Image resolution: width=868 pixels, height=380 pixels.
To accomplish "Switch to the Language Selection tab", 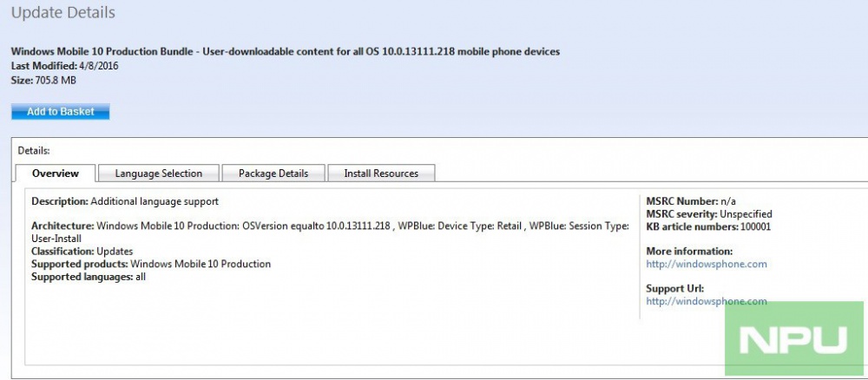I will [158, 174].
